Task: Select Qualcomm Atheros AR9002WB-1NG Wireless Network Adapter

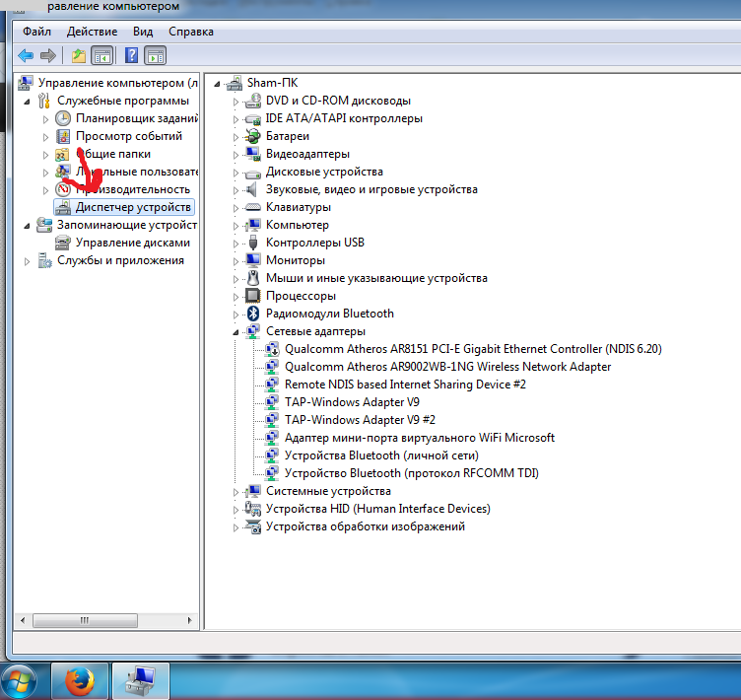Action: pyautogui.click(x=447, y=367)
